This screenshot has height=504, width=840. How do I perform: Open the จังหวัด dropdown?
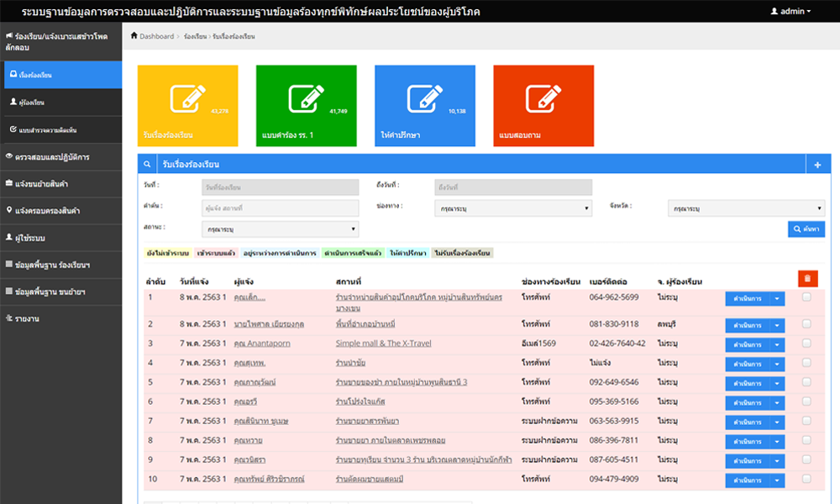[x=746, y=208]
